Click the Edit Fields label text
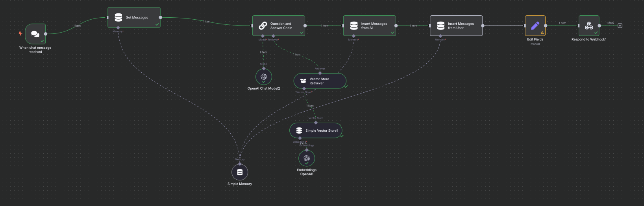Viewport: 644px width, 206px height. [x=535, y=39]
